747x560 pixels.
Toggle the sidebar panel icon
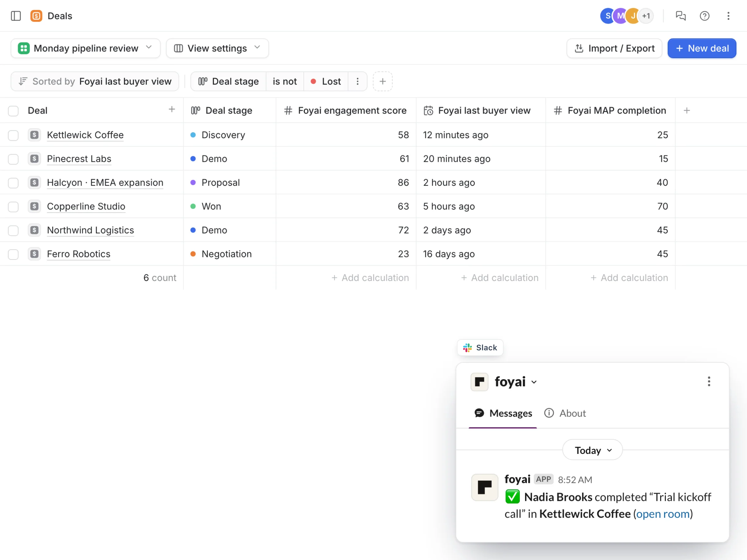pos(16,16)
